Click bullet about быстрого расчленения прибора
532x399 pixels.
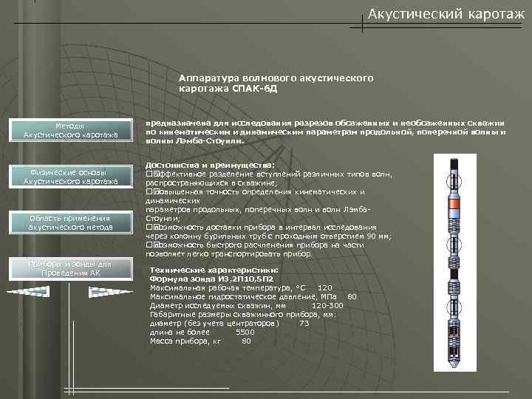pos(255,249)
